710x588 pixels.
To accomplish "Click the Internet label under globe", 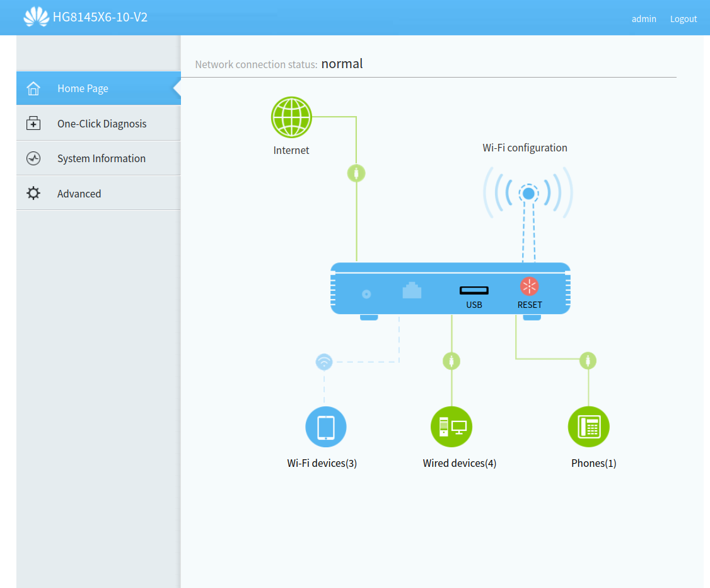I will point(291,150).
